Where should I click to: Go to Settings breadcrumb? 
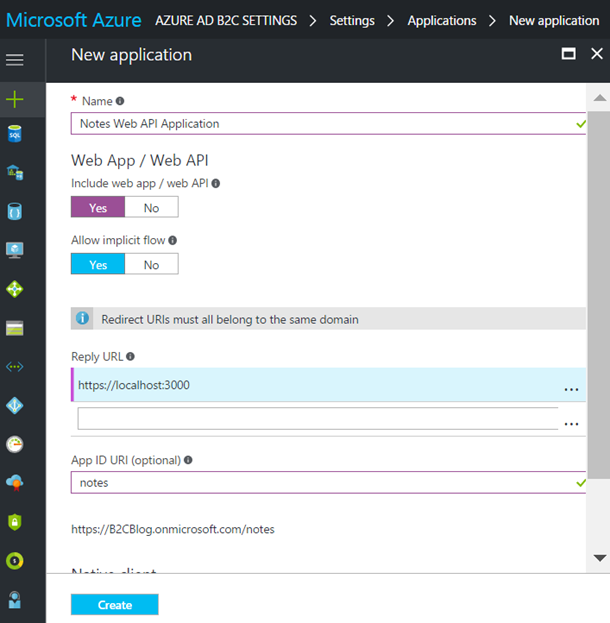352,20
